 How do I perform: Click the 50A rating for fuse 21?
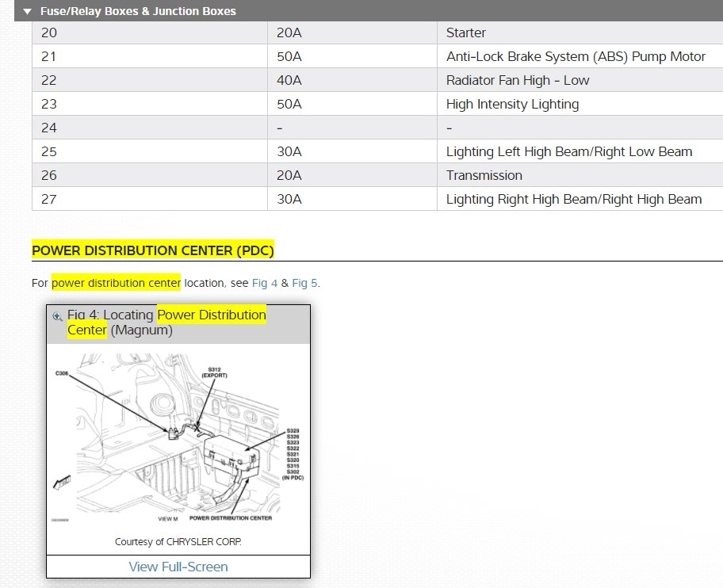click(289, 56)
